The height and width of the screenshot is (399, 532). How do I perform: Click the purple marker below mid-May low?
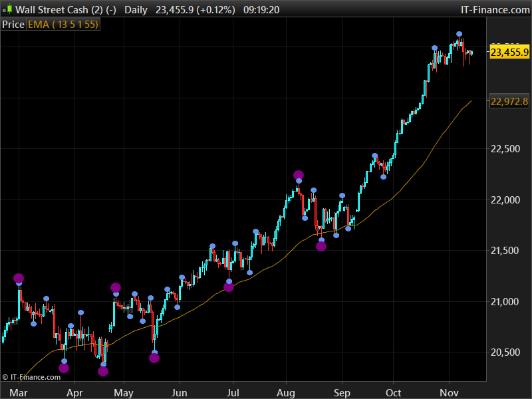(154, 358)
